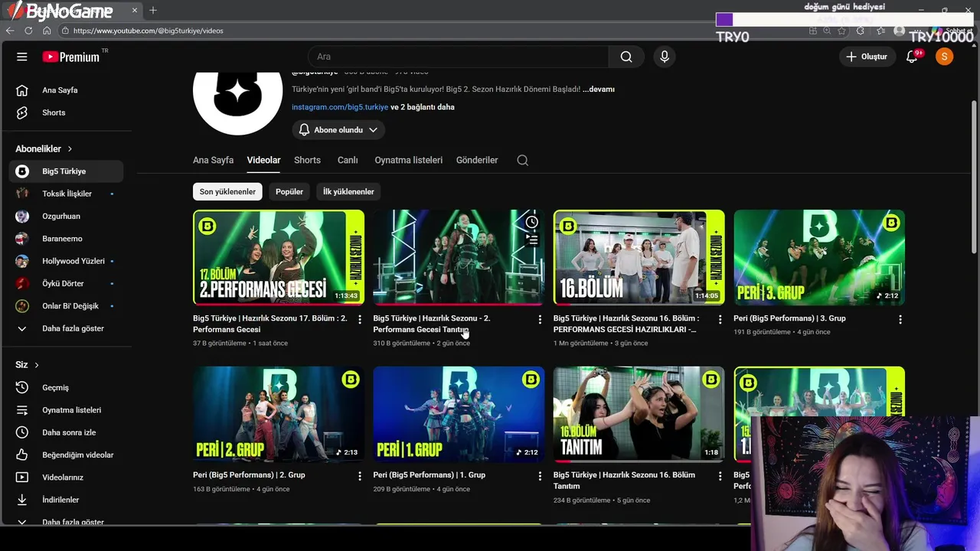
Task: Open Öykü Dörter subscription channel
Action: point(67,283)
